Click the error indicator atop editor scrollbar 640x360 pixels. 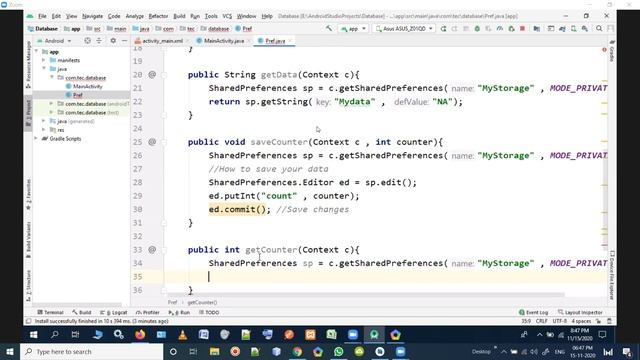pos(604,50)
